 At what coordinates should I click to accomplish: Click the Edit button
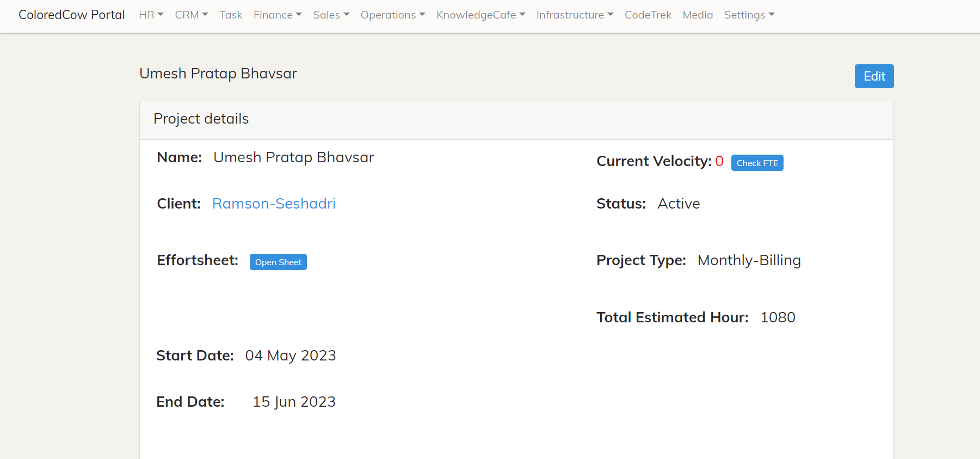click(x=873, y=76)
